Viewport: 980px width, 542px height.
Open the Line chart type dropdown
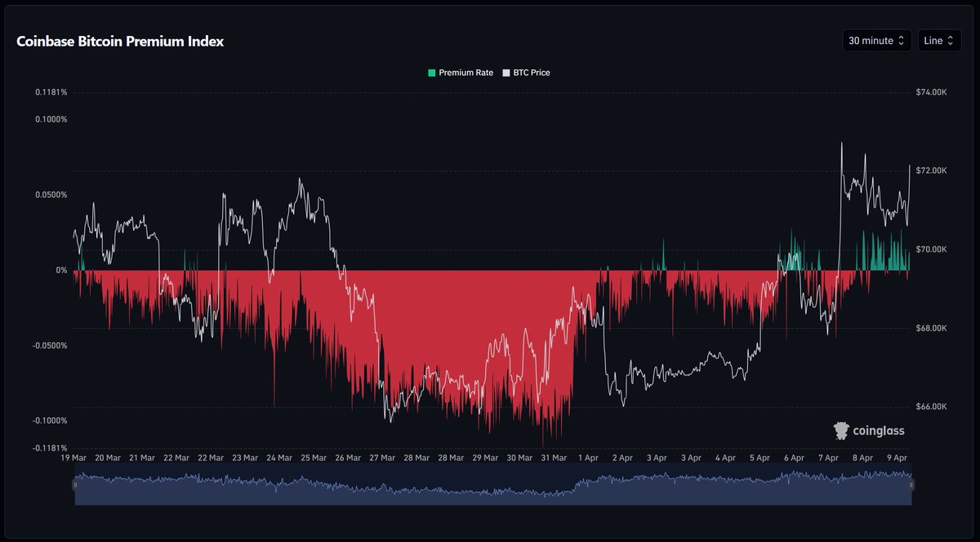coord(940,40)
